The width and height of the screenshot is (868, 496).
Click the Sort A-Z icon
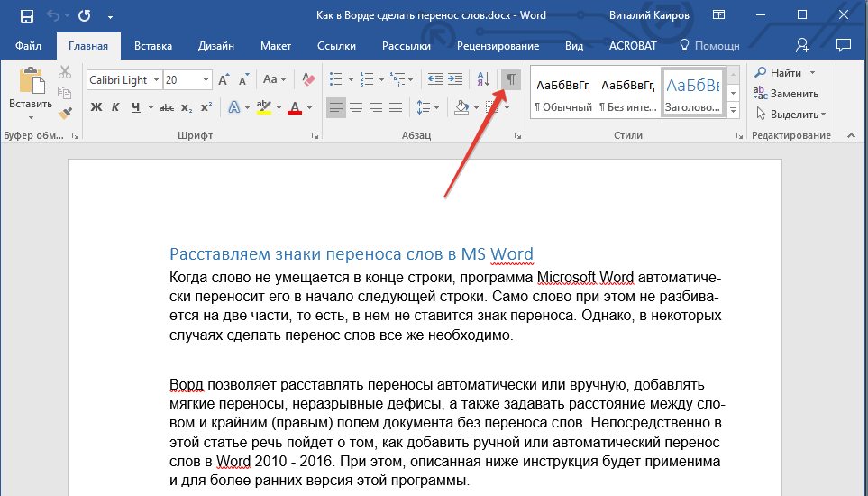(483, 80)
